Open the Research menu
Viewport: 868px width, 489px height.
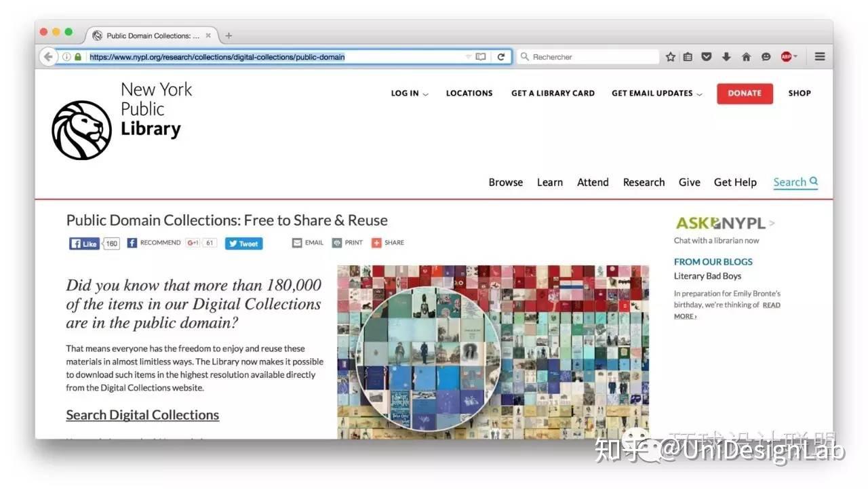tap(644, 182)
